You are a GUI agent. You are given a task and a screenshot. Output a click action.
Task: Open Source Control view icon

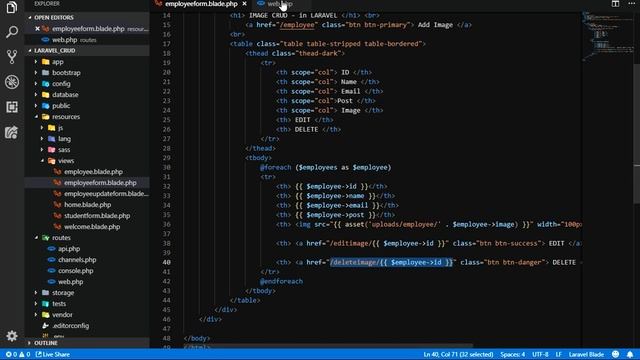[x=12, y=57]
